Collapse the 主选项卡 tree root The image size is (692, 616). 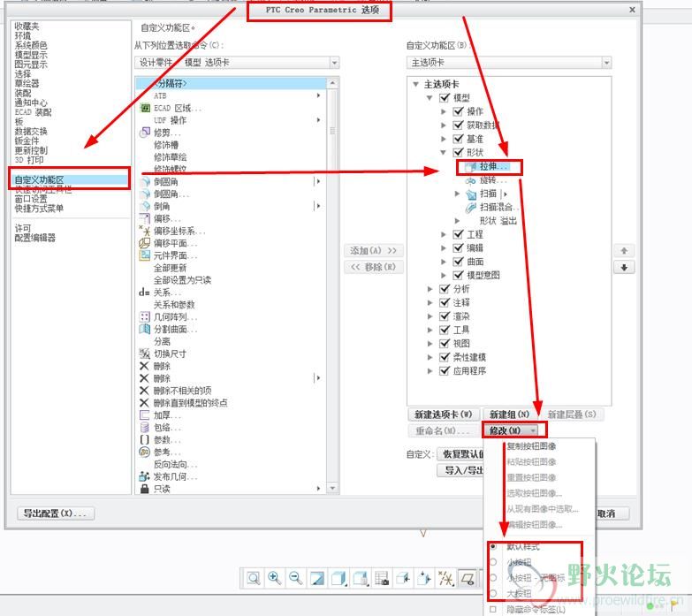click(x=415, y=84)
